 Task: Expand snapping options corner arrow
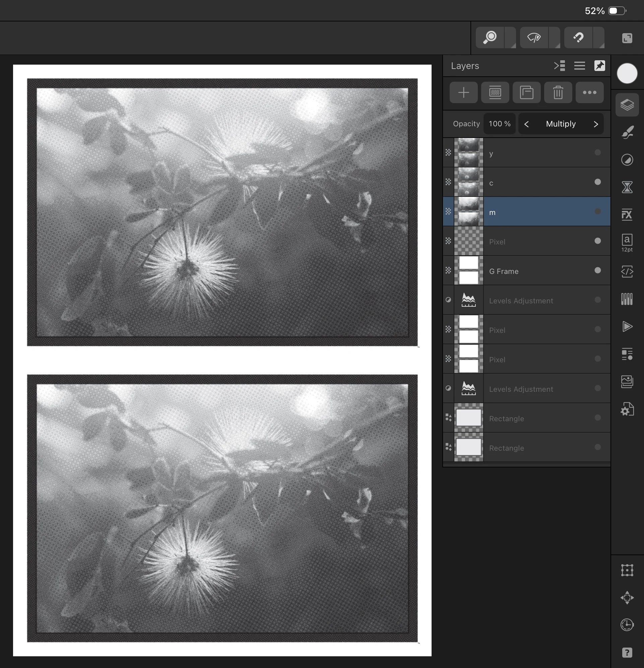[x=599, y=38]
